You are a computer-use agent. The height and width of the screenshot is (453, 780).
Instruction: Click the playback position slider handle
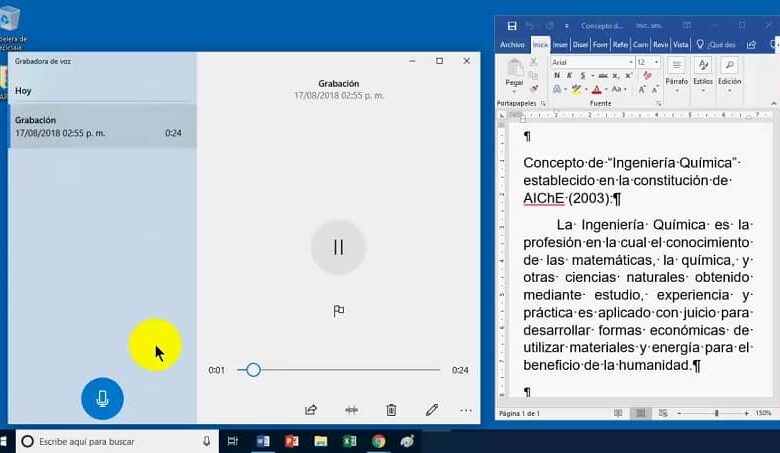253,370
